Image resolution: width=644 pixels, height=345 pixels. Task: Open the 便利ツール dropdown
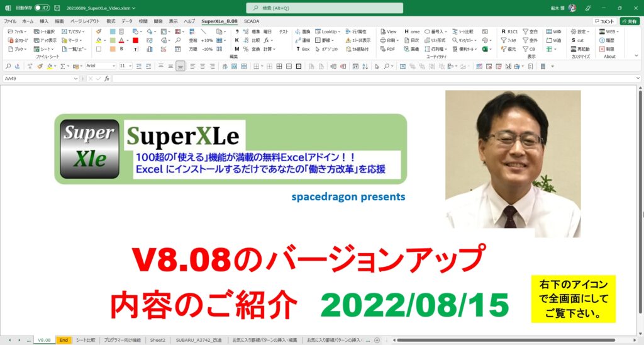pyautogui.click(x=465, y=49)
